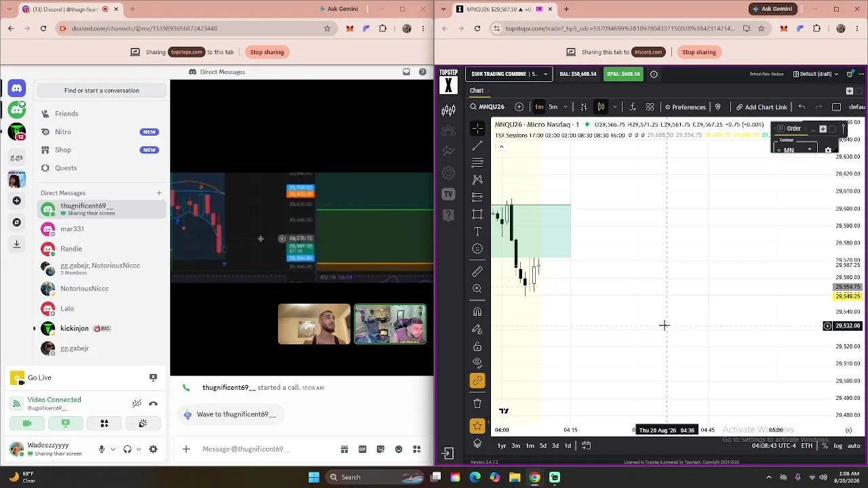Open the $50K Trading Combine account dropdown
This screenshot has width=868, height=488.
[509, 74]
